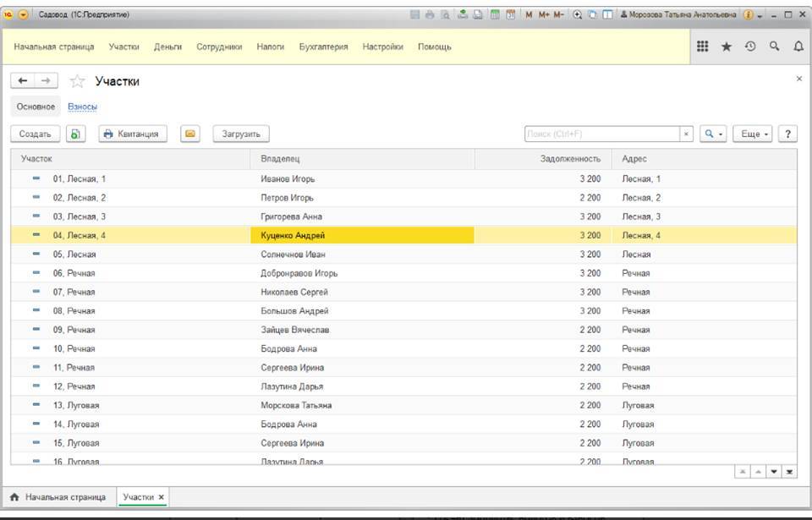Viewport: 812px width, 520px height.
Task: Select row 13, Луговая
Action: coord(404,405)
